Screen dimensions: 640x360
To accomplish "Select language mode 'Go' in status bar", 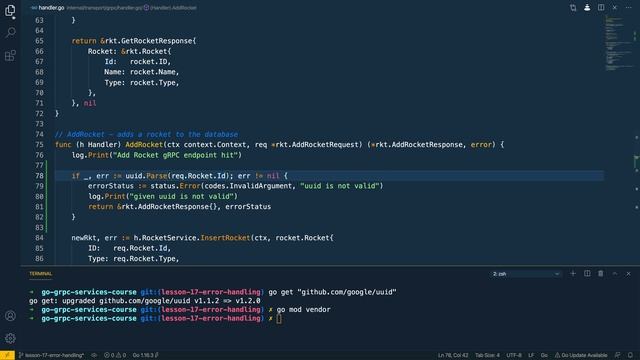I will [x=544, y=355].
